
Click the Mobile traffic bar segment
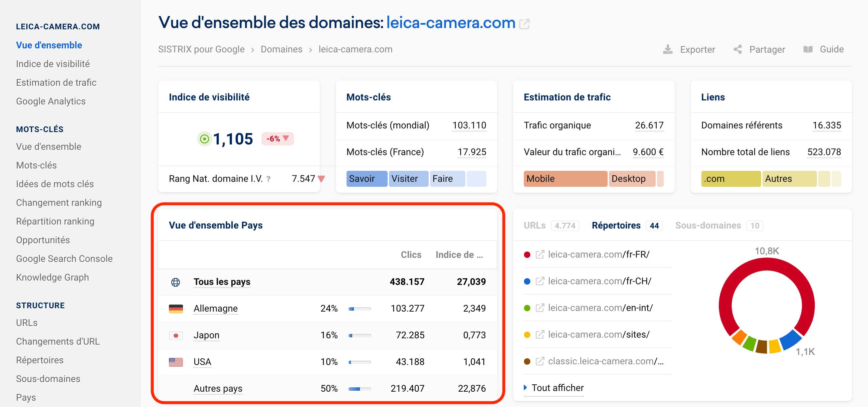click(x=566, y=179)
